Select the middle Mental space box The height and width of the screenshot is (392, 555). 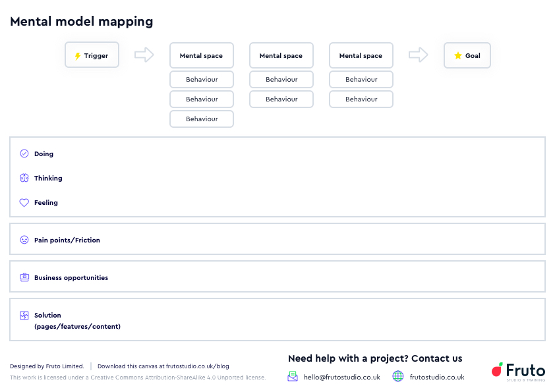(x=281, y=56)
